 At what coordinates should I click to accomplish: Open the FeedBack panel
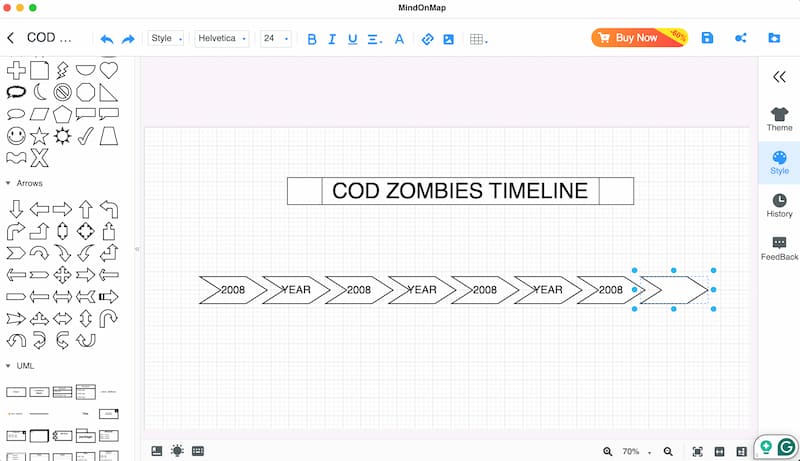779,248
